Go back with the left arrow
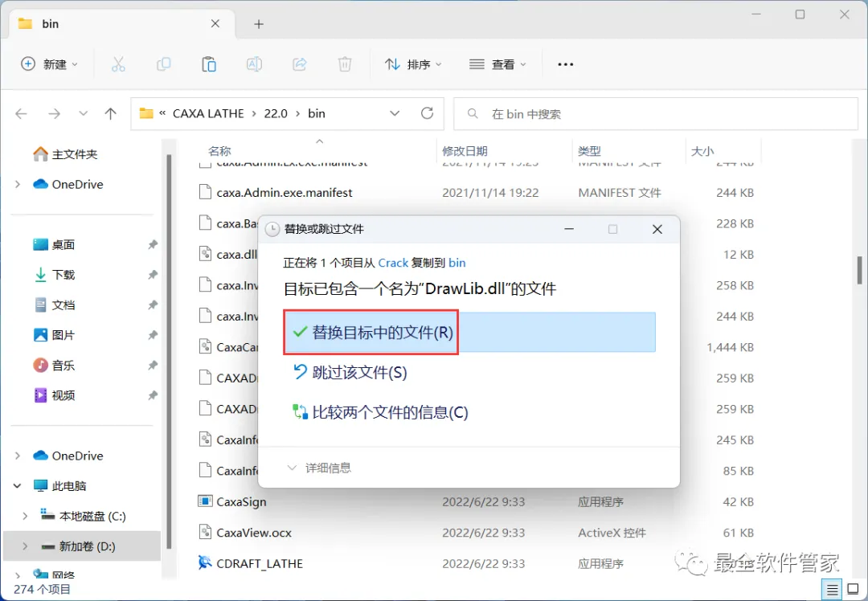This screenshot has height=601, width=868. click(x=21, y=113)
